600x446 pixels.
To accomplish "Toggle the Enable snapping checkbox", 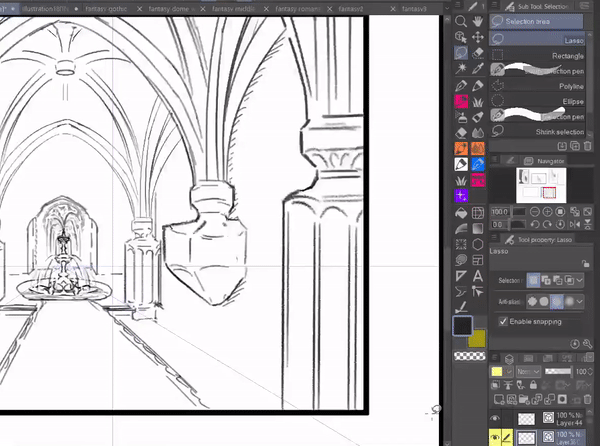I will (503, 322).
